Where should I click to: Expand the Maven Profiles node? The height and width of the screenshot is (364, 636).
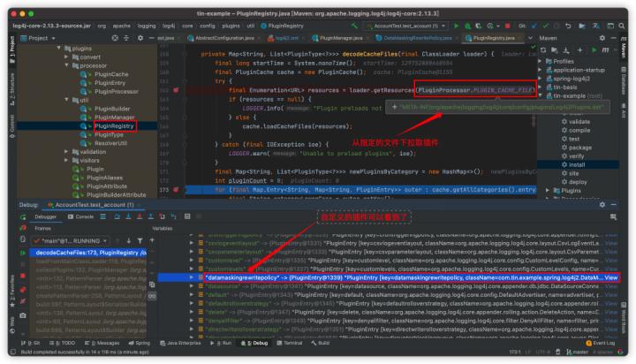[540, 61]
